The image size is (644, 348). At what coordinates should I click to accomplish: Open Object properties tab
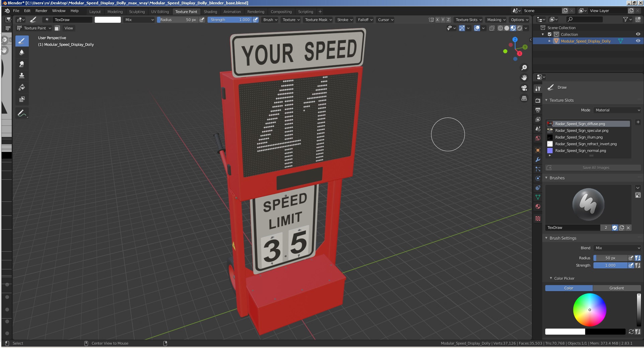pos(538,150)
